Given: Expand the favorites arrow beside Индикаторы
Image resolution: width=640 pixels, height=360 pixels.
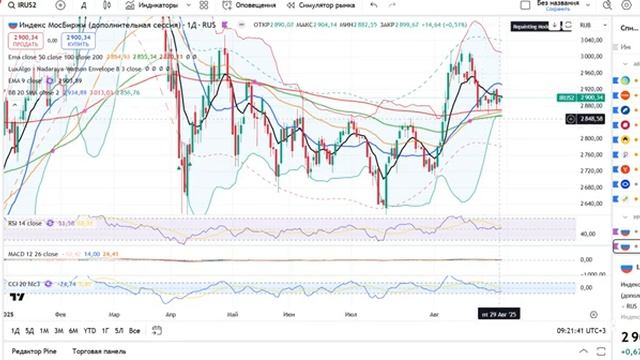Looking at the screenshot, I should tap(189, 5).
